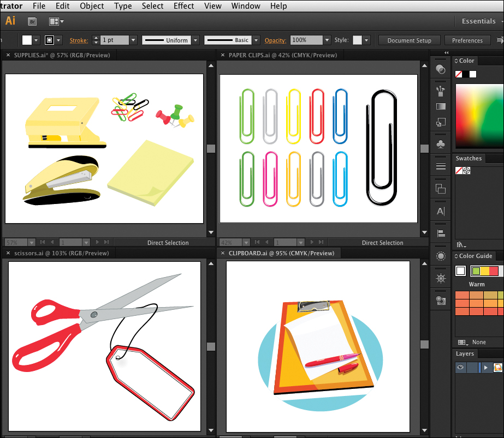Open the Character panel icon
Image resolution: width=504 pixels, height=438 pixels.
(x=441, y=211)
